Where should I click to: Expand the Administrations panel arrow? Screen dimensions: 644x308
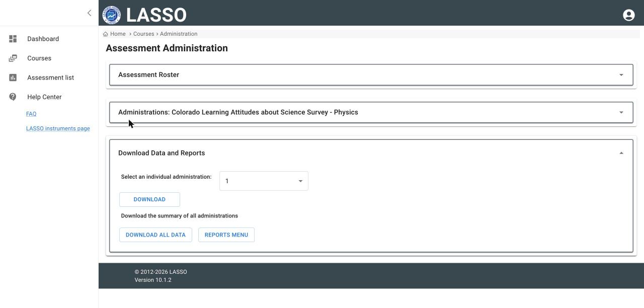point(621,113)
